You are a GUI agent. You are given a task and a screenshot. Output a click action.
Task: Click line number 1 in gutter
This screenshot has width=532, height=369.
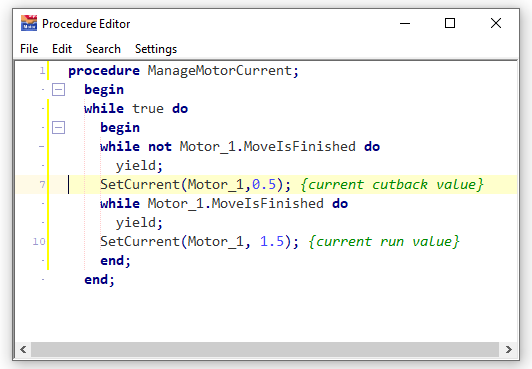pyautogui.click(x=42, y=71)
